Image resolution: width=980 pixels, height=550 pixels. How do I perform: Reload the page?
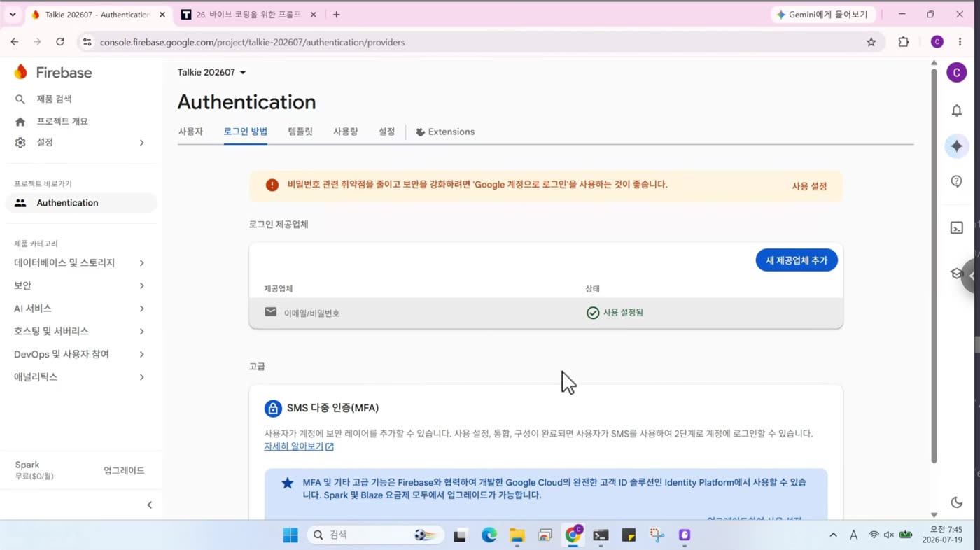tap(60, 42)
